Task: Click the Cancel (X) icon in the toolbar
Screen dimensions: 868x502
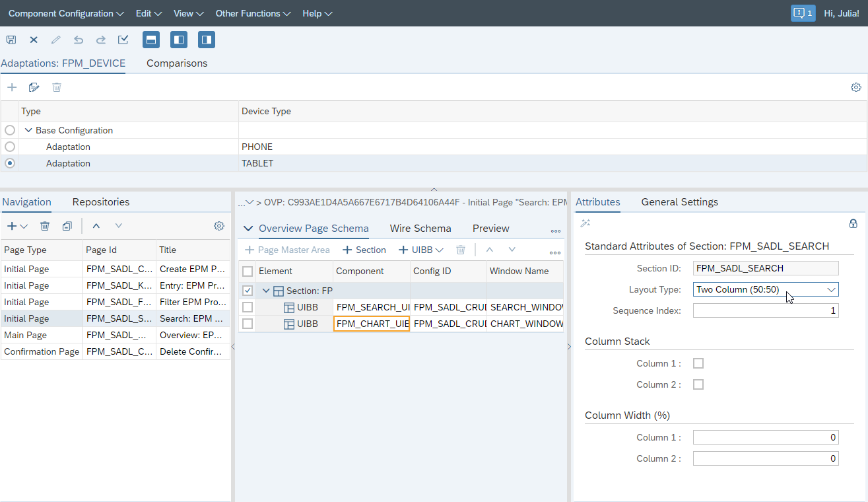Action: (34, 40)
